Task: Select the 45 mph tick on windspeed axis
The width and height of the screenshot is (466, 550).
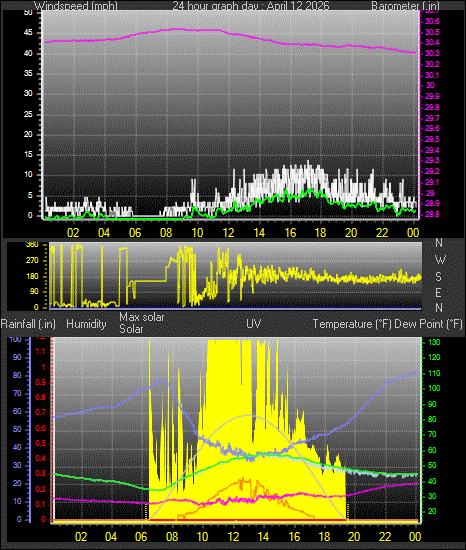Action: [28, 33]
